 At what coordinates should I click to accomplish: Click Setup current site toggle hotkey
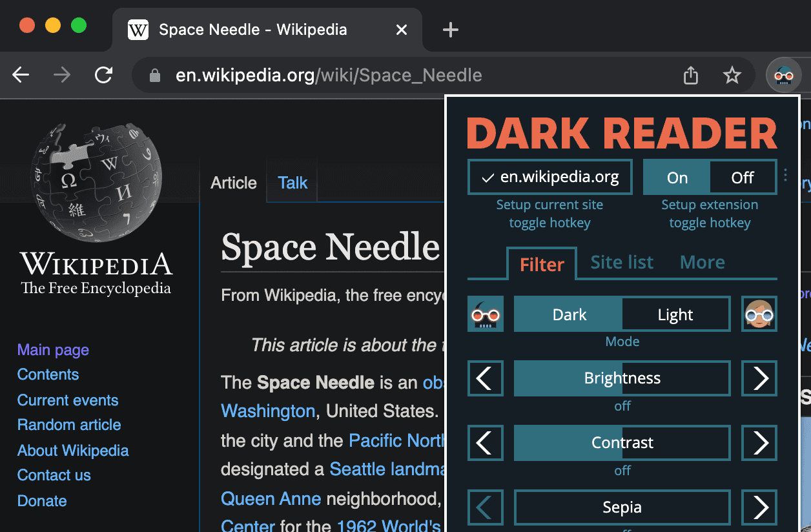[549, 213]
